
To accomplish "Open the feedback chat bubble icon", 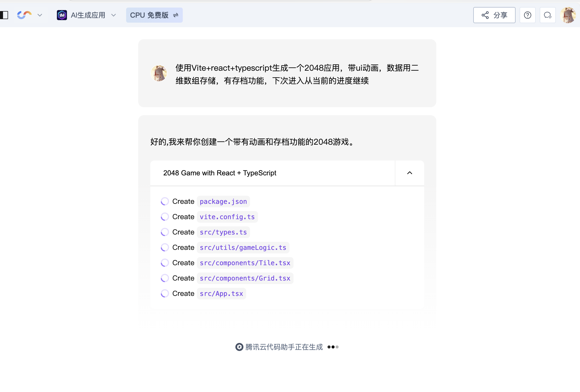I will coord(548,15).
